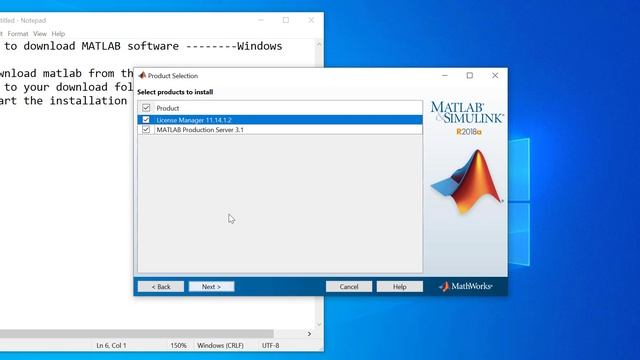Click Notepad horizontal scrollbar right arrow
Screen dimensions: 640x360
309,334
